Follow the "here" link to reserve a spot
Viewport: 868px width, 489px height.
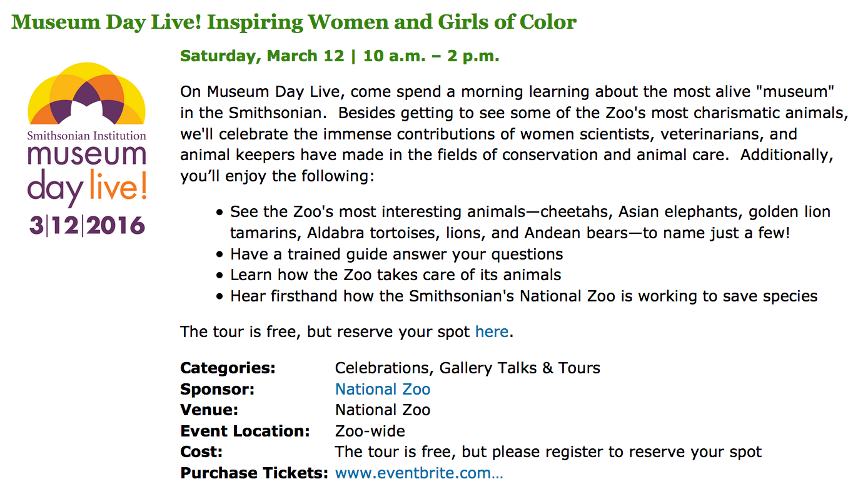pos(492,331)
